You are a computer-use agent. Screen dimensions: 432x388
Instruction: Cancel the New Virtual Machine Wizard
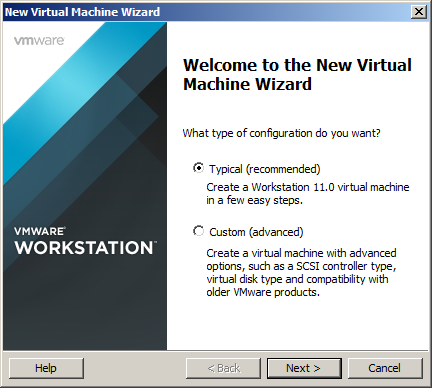tap(385, 368)
